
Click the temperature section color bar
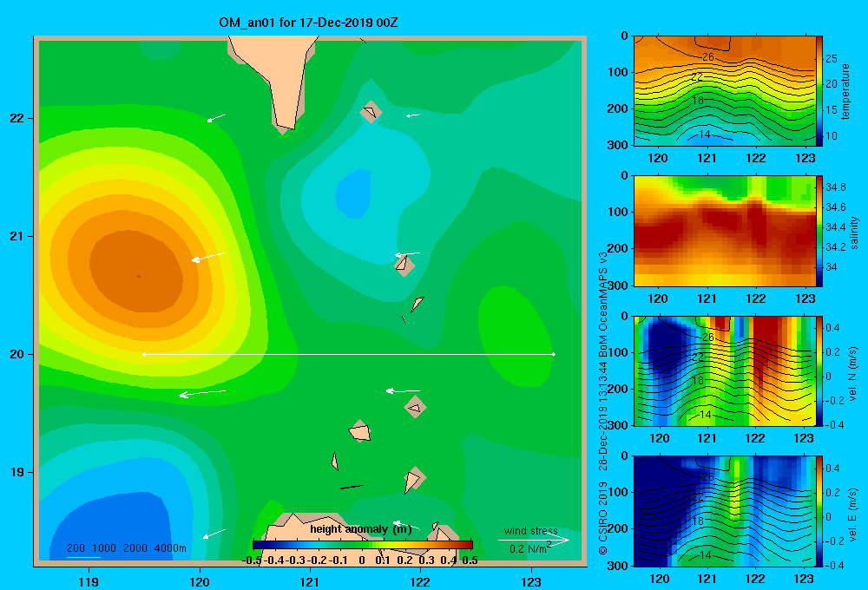[x=819, y=91]
